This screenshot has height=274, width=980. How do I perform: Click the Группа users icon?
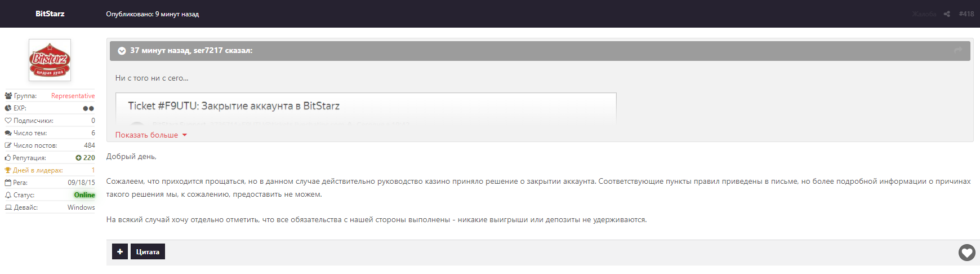pyautogui.click(x=8, y=96)
